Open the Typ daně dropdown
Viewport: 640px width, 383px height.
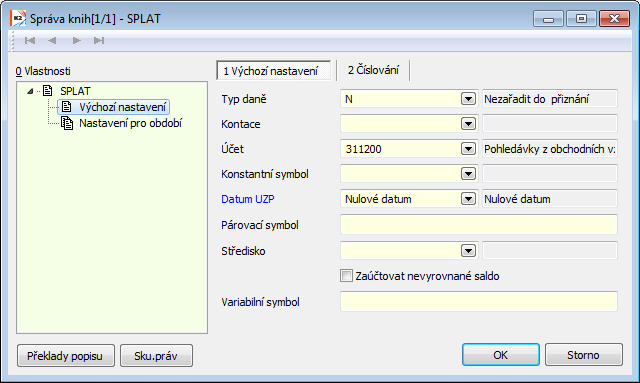click(x=468, y=99)
